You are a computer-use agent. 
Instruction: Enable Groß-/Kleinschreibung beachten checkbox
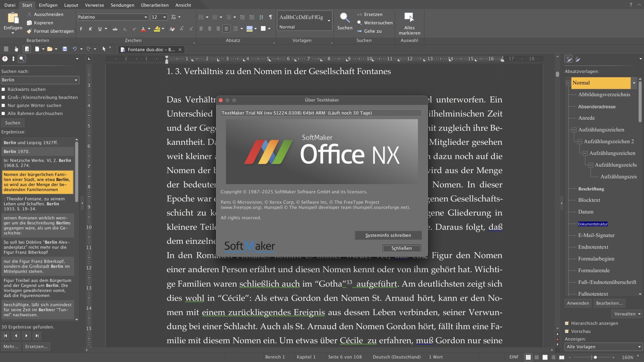3,97
